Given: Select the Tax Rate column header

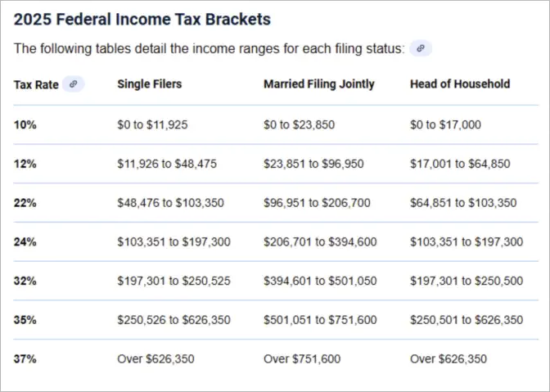Looking at the screenshot, I should click(36, 84).
